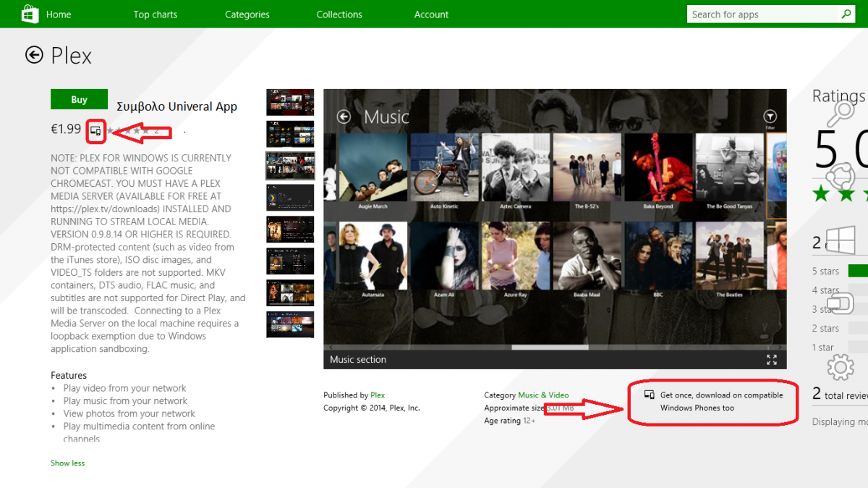Select the fourth screenshot thumbnail
Viewport: 868px width, 488px height.
290,198
